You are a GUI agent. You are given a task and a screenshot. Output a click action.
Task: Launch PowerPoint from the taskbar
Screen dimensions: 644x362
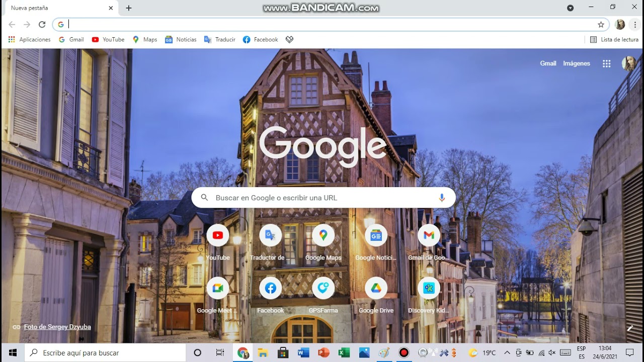[324, 352]
